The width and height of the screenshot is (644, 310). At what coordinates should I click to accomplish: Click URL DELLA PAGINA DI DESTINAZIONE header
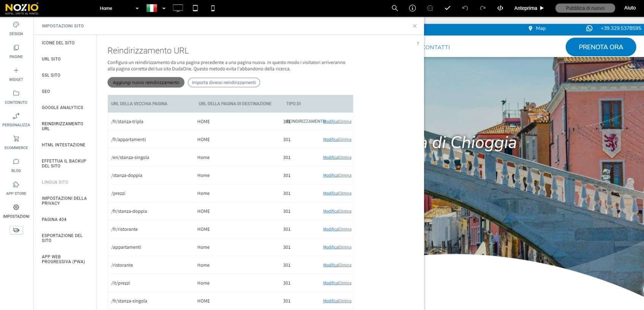[235, 104]
